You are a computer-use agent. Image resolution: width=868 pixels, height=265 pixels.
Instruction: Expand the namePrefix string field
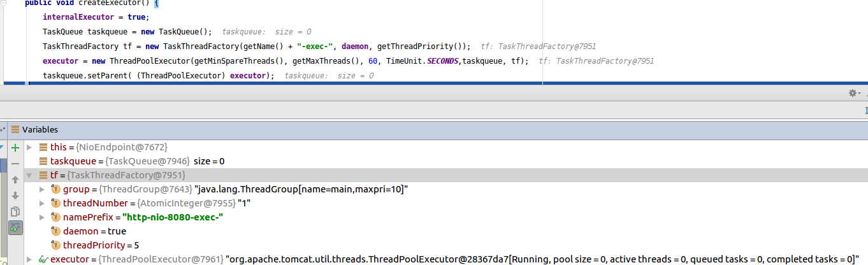pyautogui.click(x=42, y=217)
